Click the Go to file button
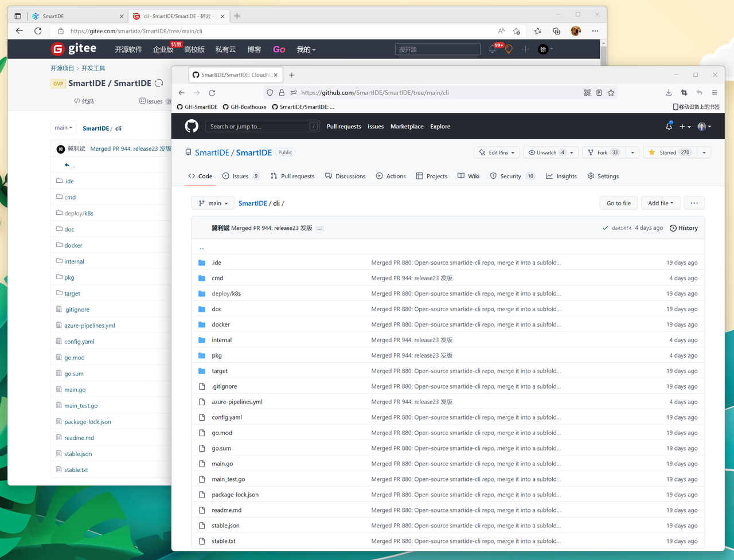 (x=619, y=203)
